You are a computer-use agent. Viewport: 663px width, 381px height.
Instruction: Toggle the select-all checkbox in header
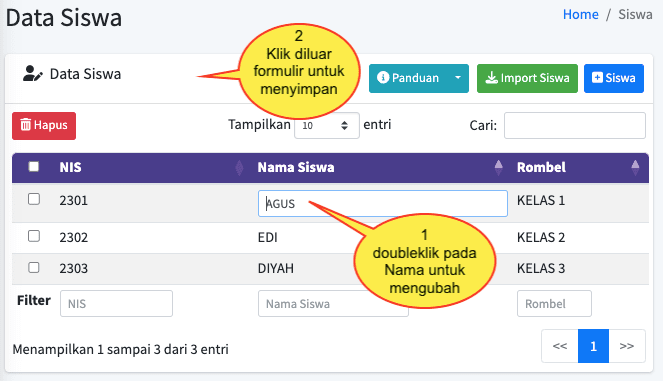point(34,167)
